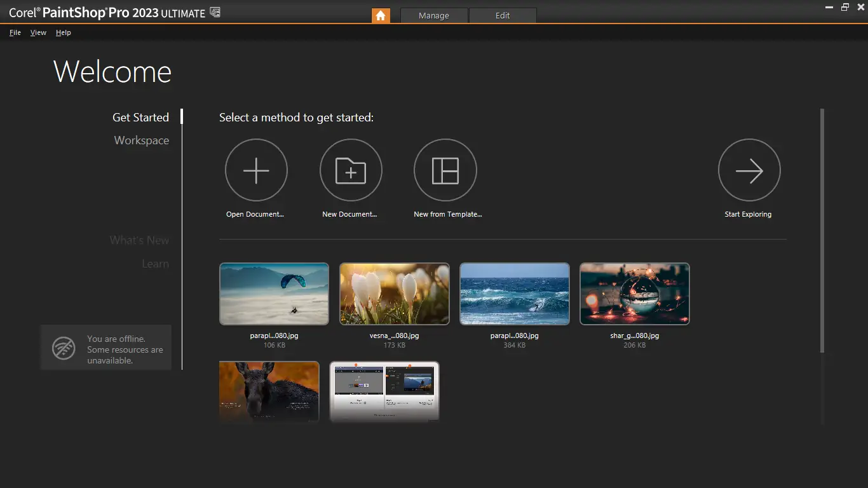This screenshot has height=488, width=868.
Task: Click the You are offline notice text
Action: point(125,349)
